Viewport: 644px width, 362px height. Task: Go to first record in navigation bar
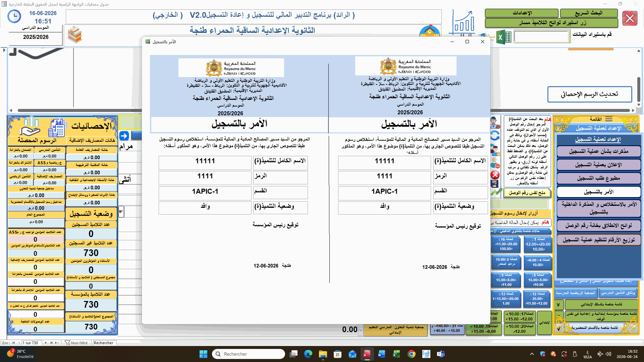click(x=13, y=343)
